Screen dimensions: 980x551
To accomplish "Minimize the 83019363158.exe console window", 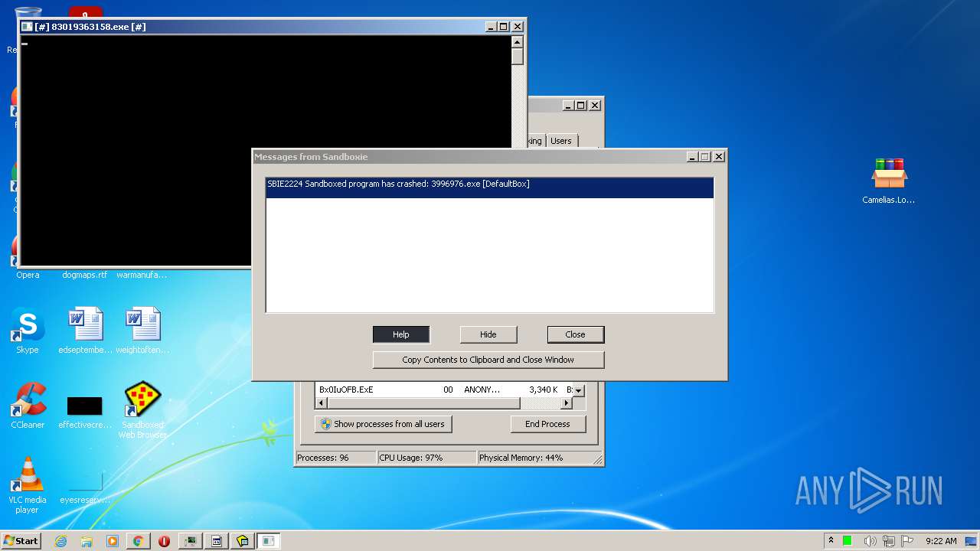I will 491,27.
